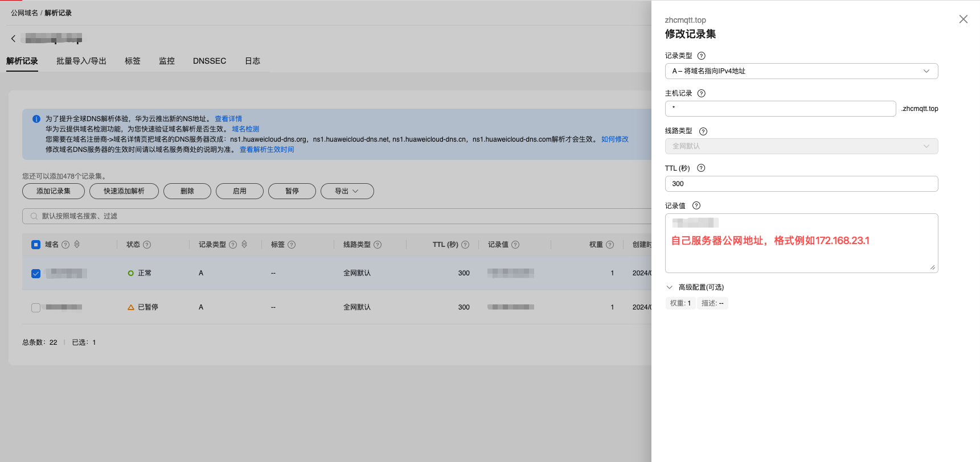Switch to the 标签 tab

click(133, 61)
